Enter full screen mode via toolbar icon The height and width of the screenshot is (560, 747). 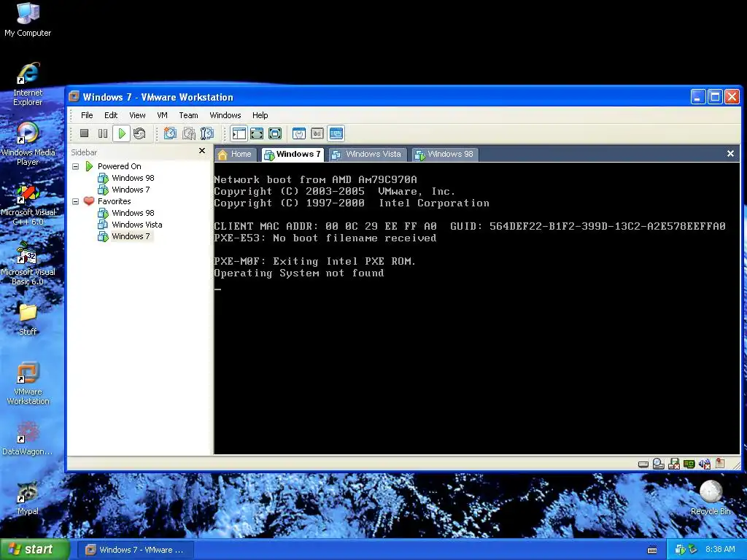(275, 134)
